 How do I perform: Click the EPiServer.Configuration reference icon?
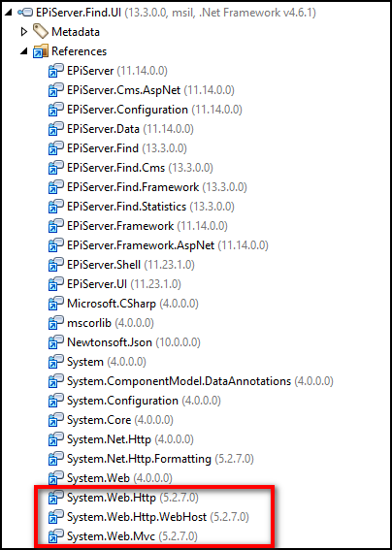[x=56, y=110]
